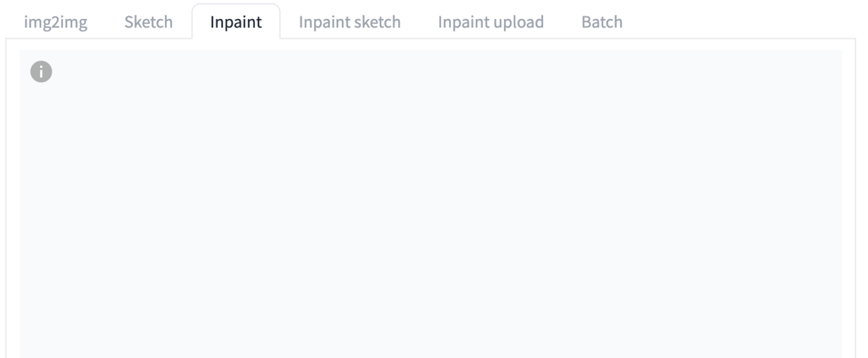Activate the Batch processing tab
The width and height of the screenshot is (868, 358).
tap(602, 22)
